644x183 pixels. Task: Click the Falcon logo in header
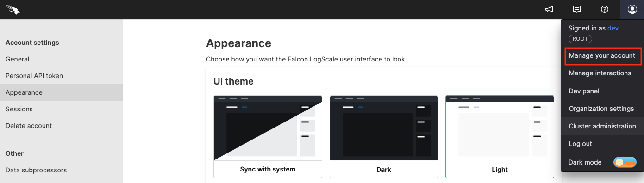(x=13, y=9)
